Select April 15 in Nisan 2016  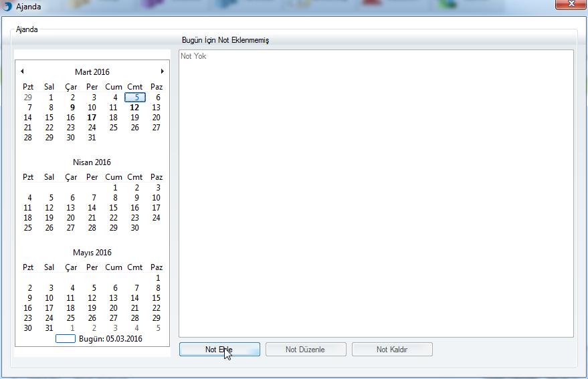113,208
